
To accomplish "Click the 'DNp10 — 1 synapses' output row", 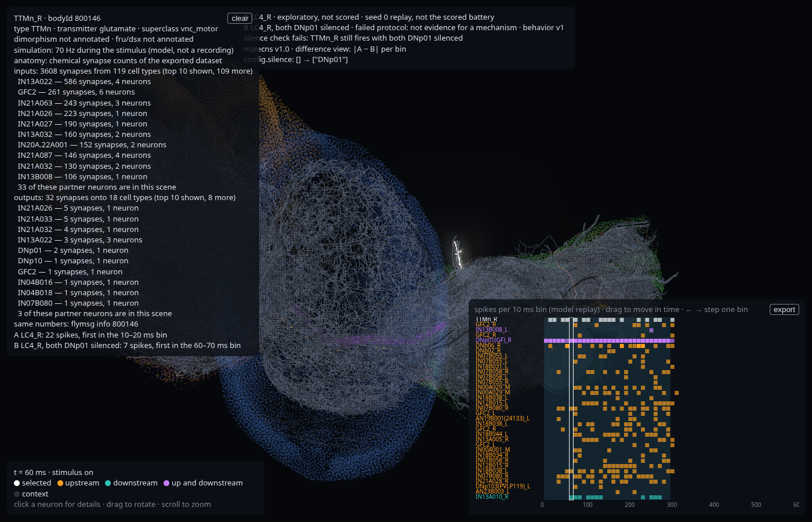I will tap(73, 261).
